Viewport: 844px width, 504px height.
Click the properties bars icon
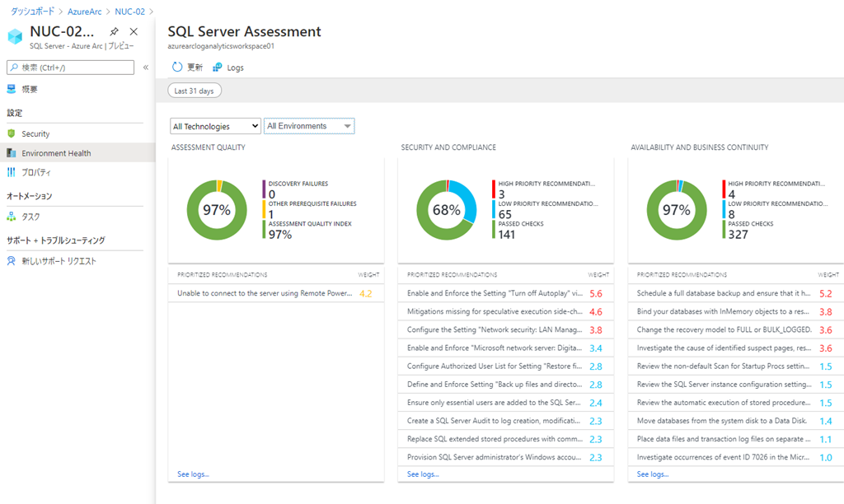pos(12,172)
